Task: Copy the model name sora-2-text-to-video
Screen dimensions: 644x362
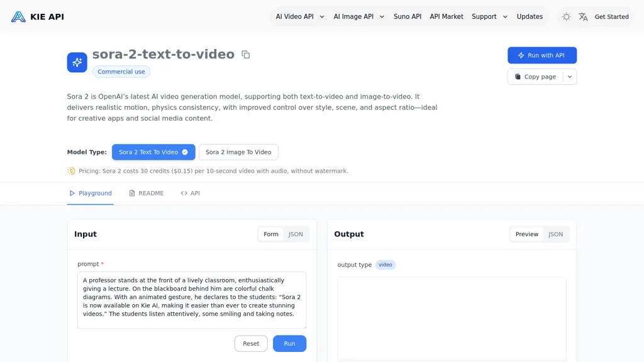Action: 246,55
